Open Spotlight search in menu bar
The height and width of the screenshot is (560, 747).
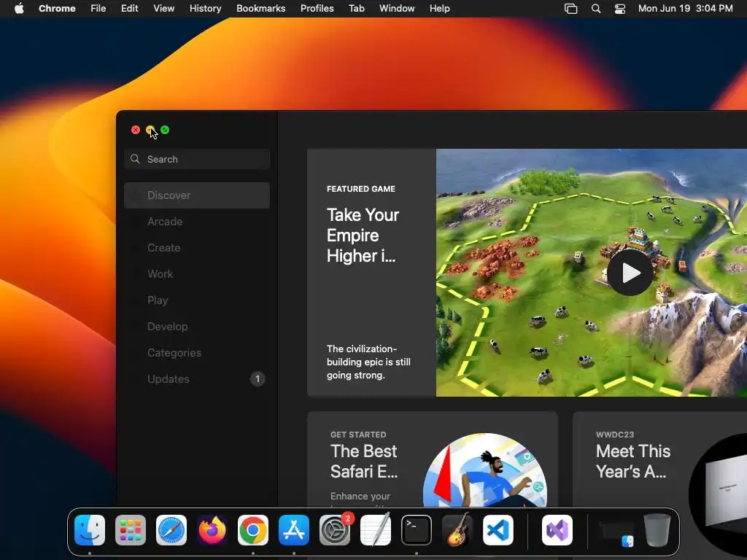[x=596, y=9]
